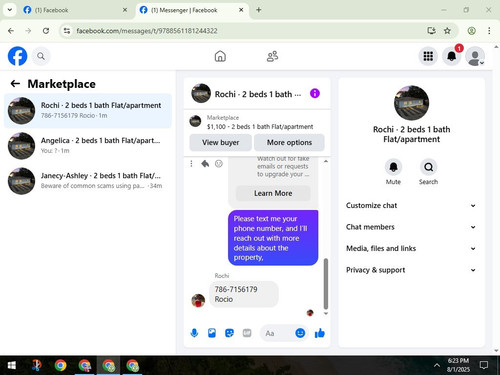This screenshot has height=375, width=500.
Task: Click install app icon in address bar
Action: pos(431,31)
